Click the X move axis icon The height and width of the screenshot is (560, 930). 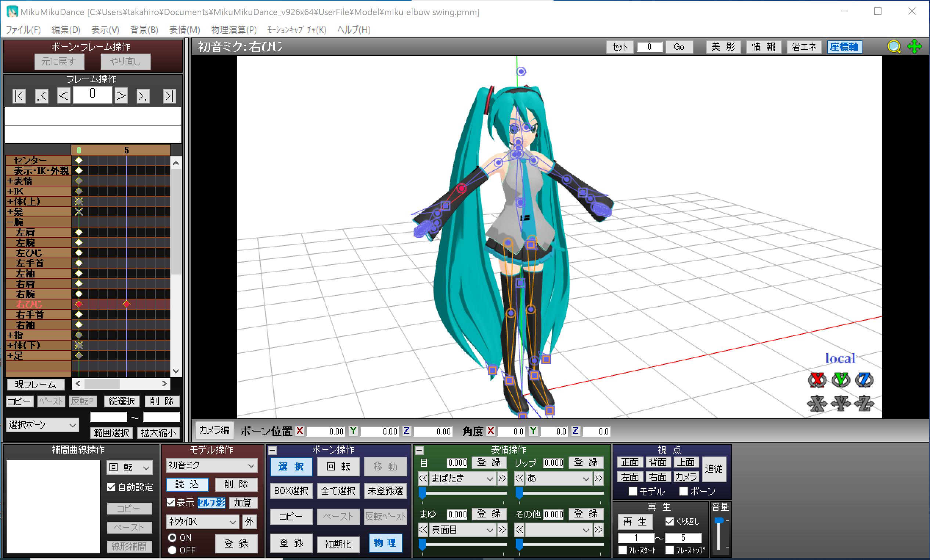click(817, 403)
